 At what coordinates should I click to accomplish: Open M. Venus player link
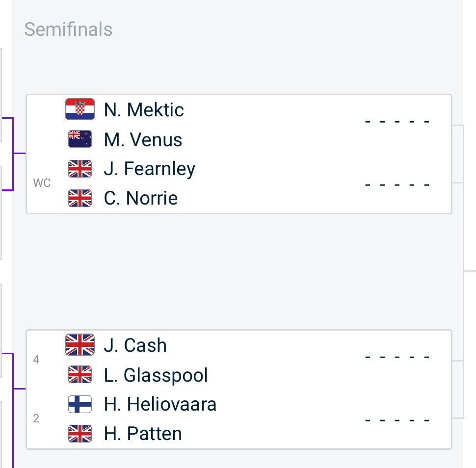click(x=143, y=140)
